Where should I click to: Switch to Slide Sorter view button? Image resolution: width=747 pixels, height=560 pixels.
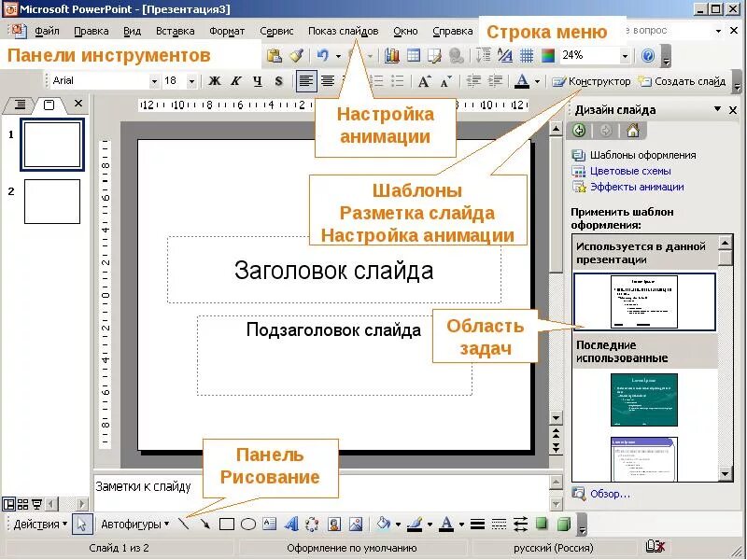coord(22,503)
